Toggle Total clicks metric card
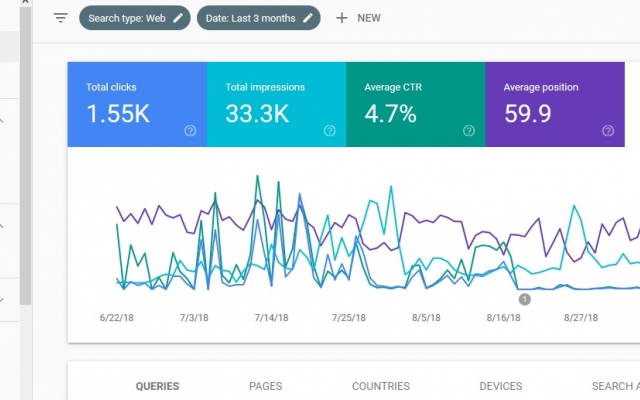The image size is (640, 400). (137, 104)
